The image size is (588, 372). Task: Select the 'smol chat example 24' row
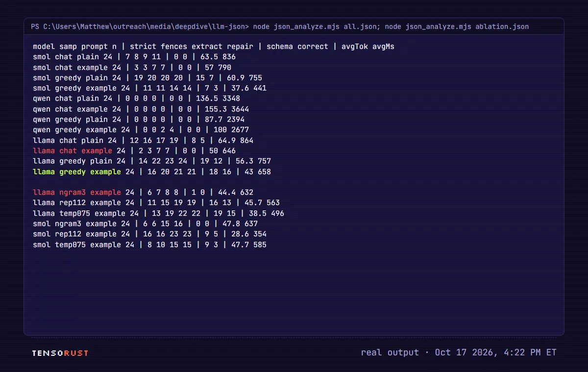tap(132, 68)
